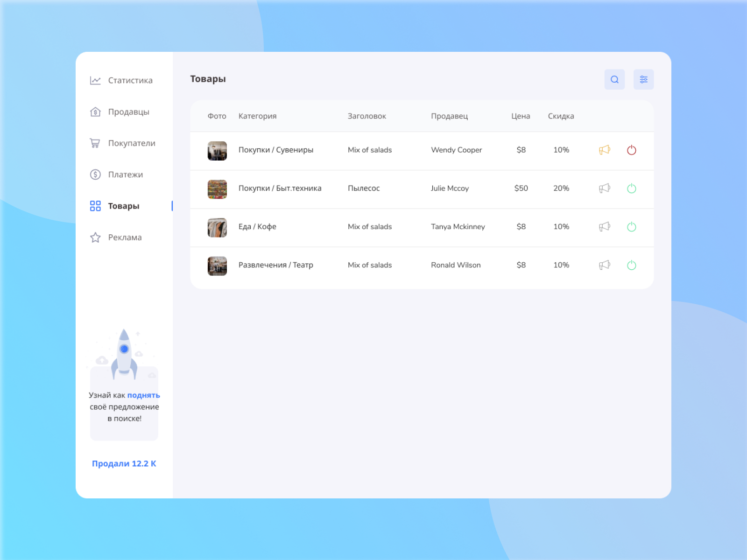Screen dimensions: 747x560
Task: Click megaphone icon in Ronald Wilson row
Action: [x=605, y=265]
